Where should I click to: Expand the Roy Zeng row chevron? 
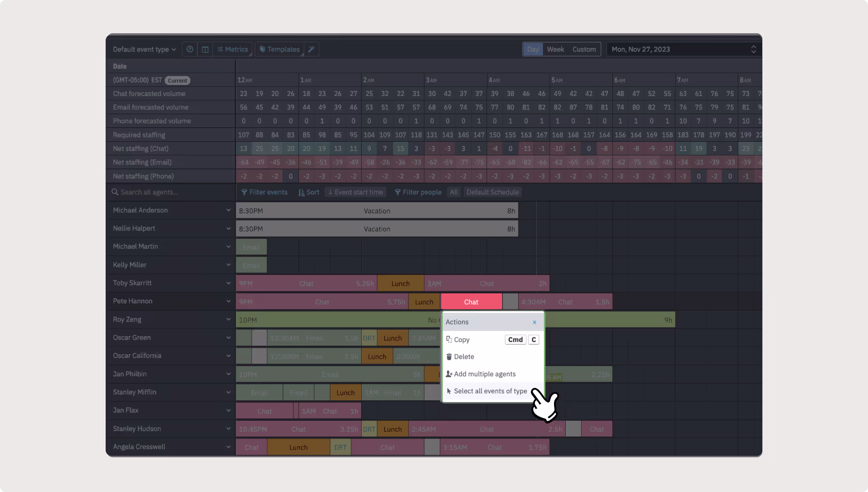tap(229, 319)
